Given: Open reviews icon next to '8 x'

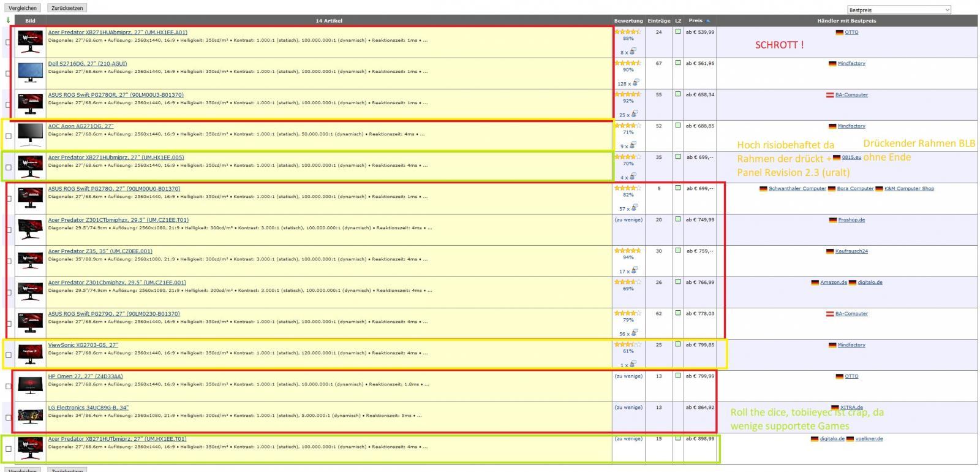Looking at the screenshot, I should click(633, 51).
